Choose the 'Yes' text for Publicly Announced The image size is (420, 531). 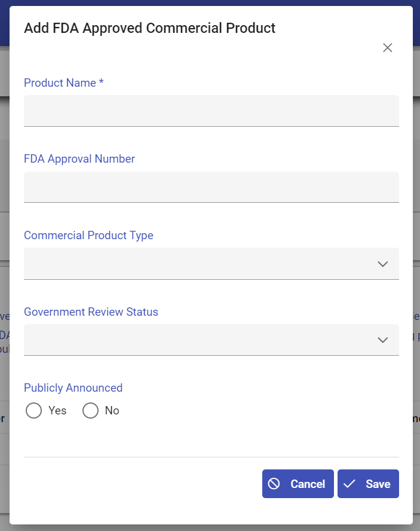pyautogui.click(x=57, y=411)
